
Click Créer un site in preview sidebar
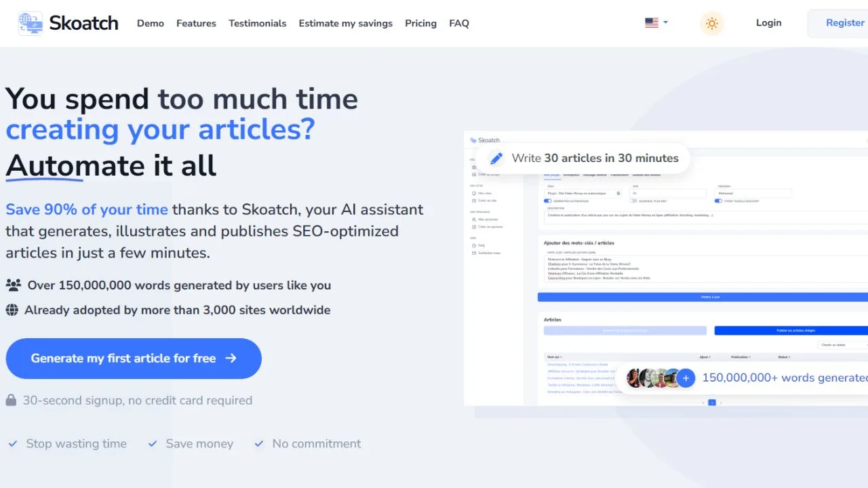tap(484, 201)
